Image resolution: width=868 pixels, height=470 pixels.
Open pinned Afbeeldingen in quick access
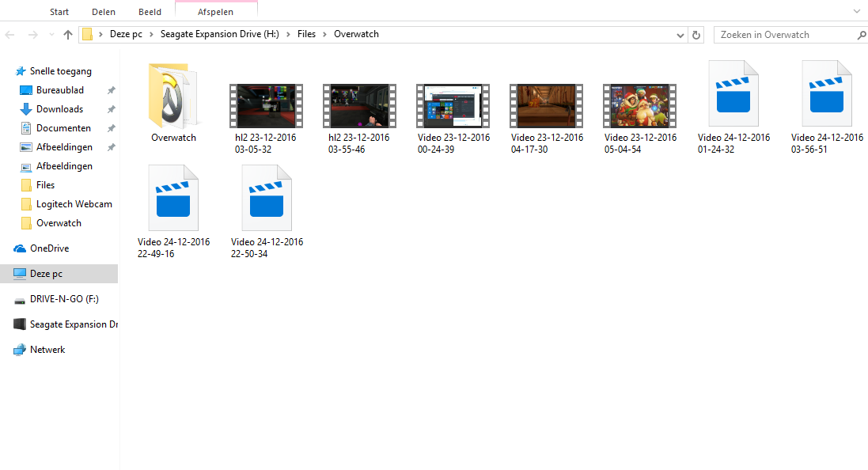tap(64, 146)
